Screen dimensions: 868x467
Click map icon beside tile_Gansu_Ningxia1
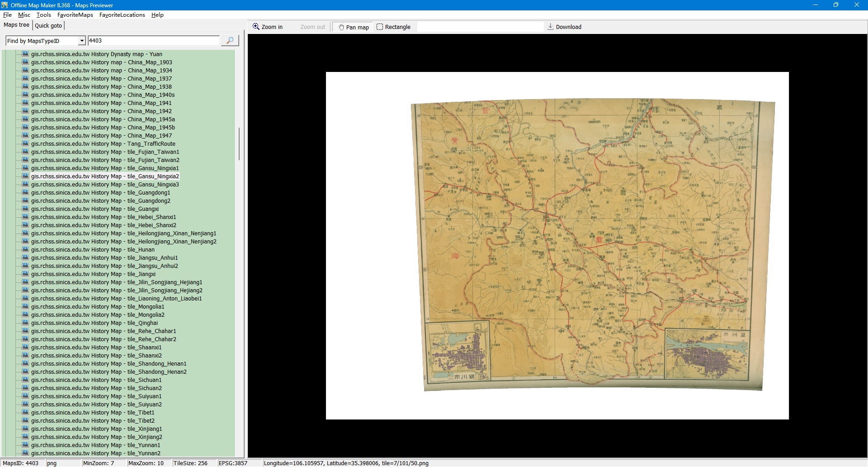pos(25,168)
